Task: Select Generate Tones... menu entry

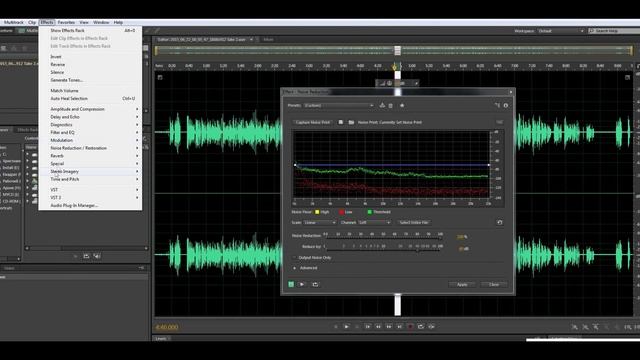Action: tap(91, 80)
